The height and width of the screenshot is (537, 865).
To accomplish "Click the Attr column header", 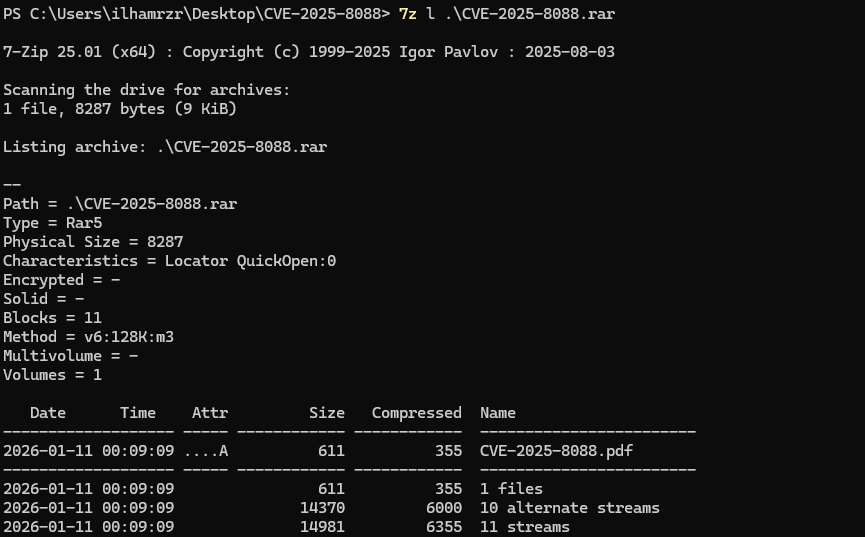I will [209, 413].
